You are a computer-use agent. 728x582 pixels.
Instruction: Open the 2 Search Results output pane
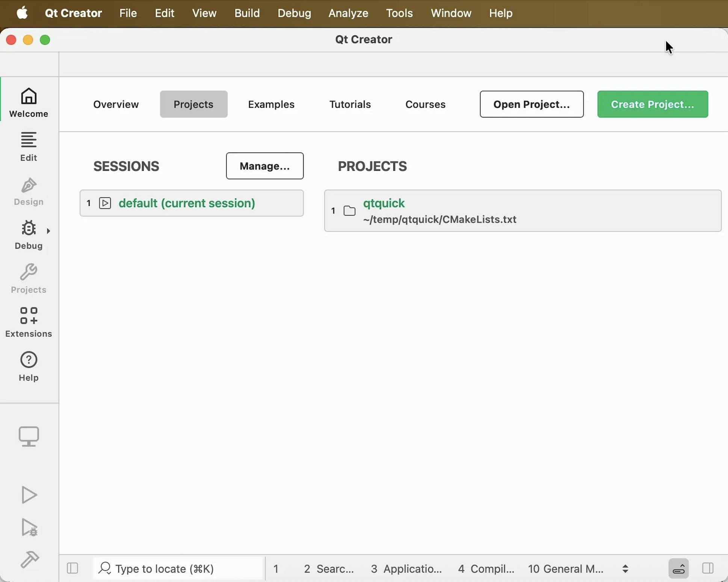329,569
